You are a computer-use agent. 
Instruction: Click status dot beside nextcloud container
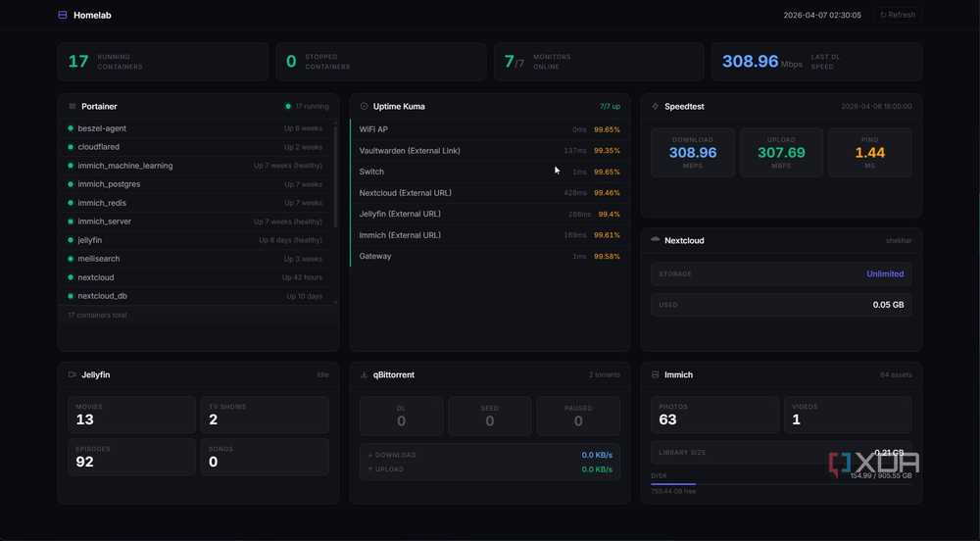click(x=71, y=277)
